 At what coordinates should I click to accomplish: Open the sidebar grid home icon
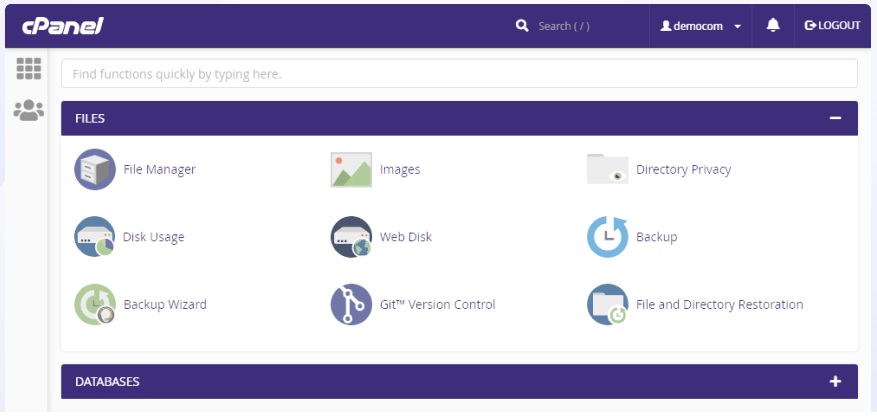tap(29, 68)
